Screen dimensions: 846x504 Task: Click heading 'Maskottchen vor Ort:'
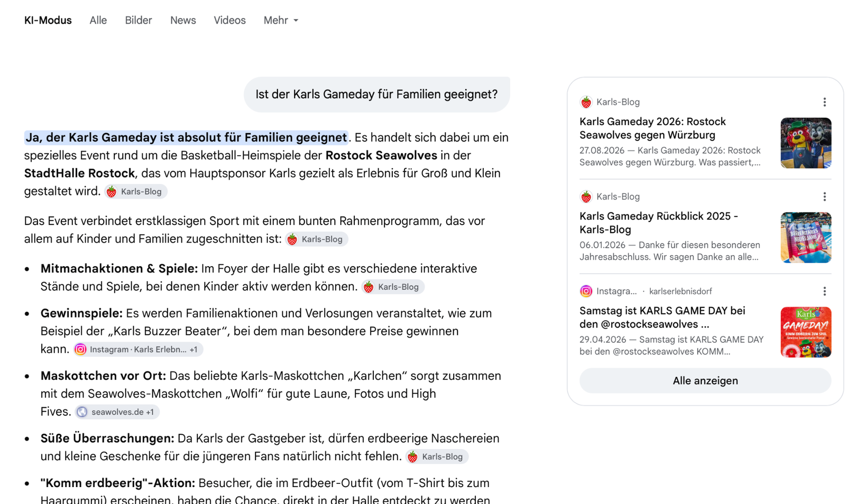(103, 376)
